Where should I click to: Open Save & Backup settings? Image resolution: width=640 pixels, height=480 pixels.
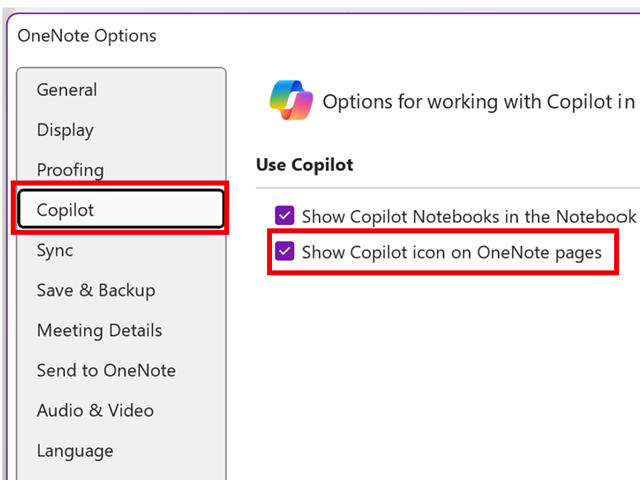(x=96, y=290)
